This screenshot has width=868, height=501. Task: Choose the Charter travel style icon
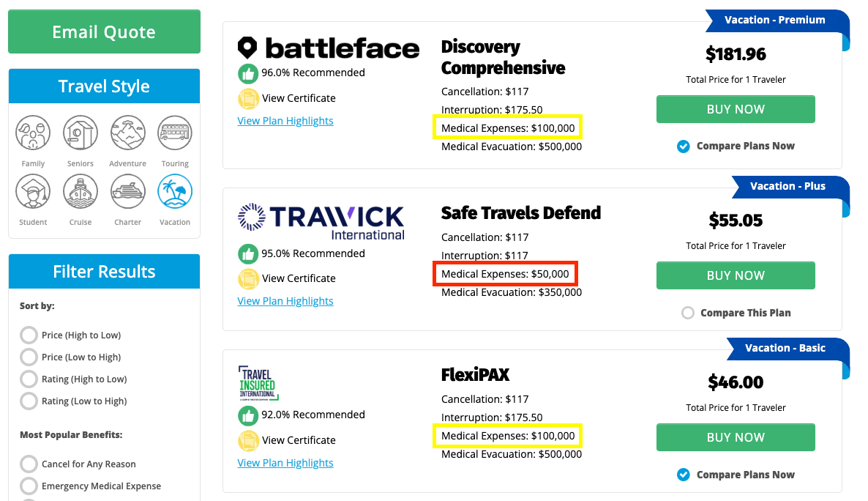click(x=127, y=192)
